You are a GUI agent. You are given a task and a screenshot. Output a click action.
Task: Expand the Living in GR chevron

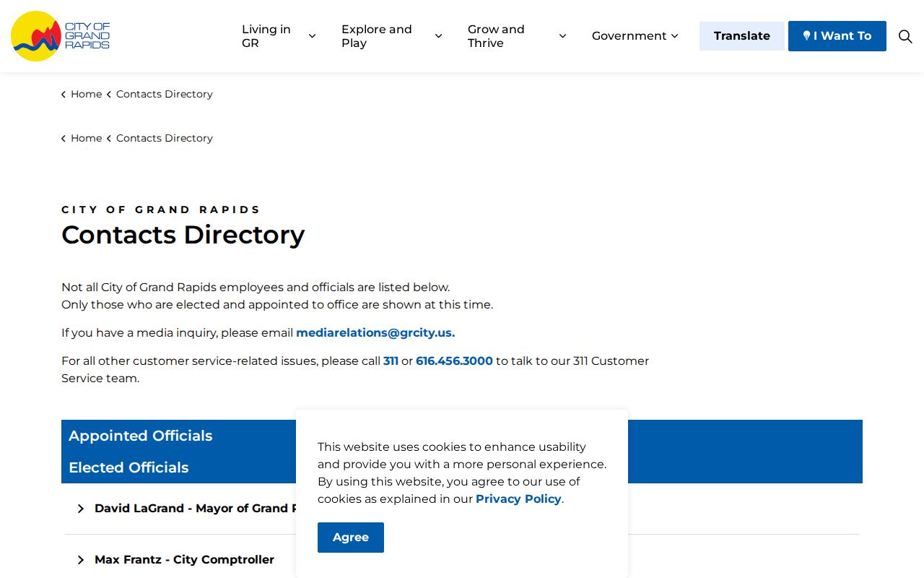[312, 36]
